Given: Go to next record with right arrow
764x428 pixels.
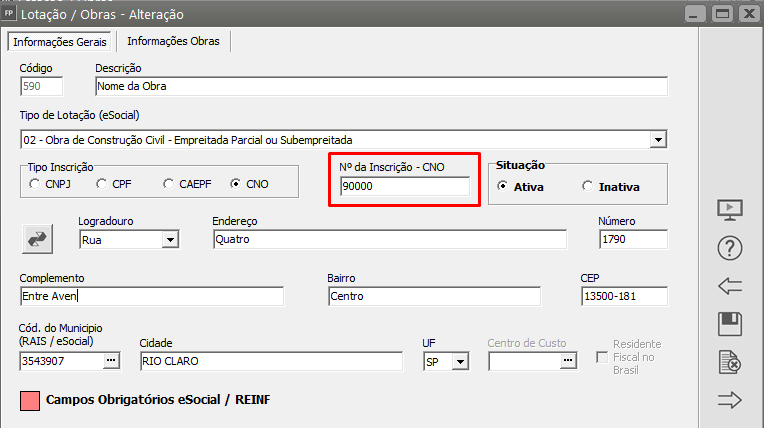Looking at the screenshot, I should pyautogui.click(x=730, y=400).
